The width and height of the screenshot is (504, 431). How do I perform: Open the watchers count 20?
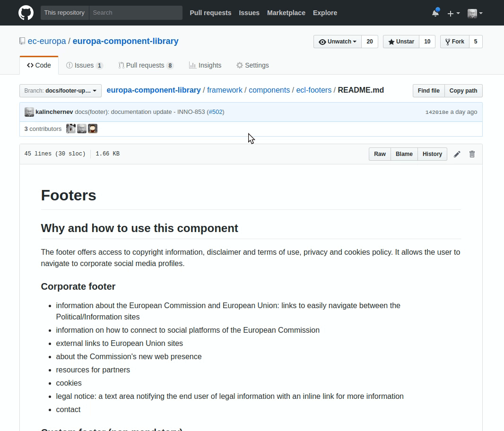point(370,42)
